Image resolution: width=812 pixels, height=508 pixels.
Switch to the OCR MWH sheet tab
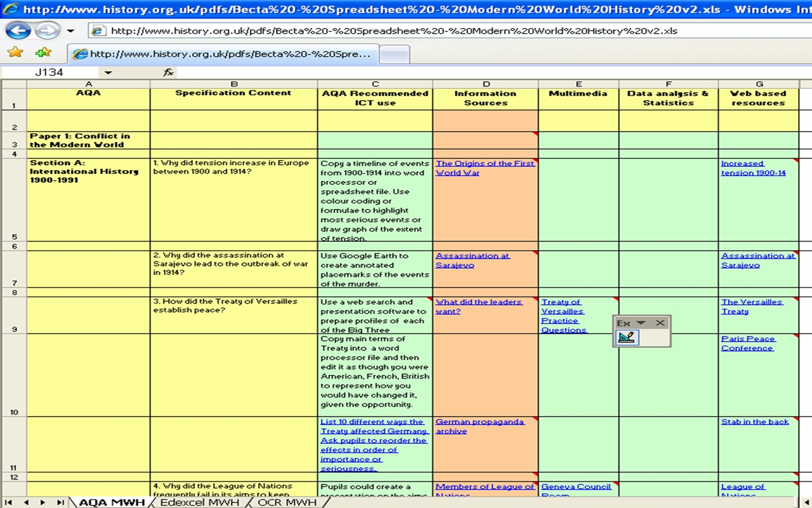click(287, 502)
